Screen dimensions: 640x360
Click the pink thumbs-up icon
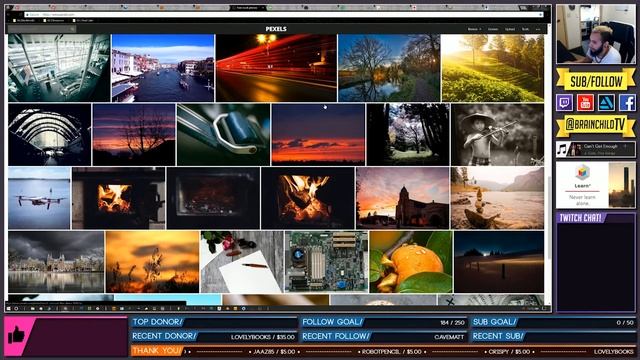point(16,336)
